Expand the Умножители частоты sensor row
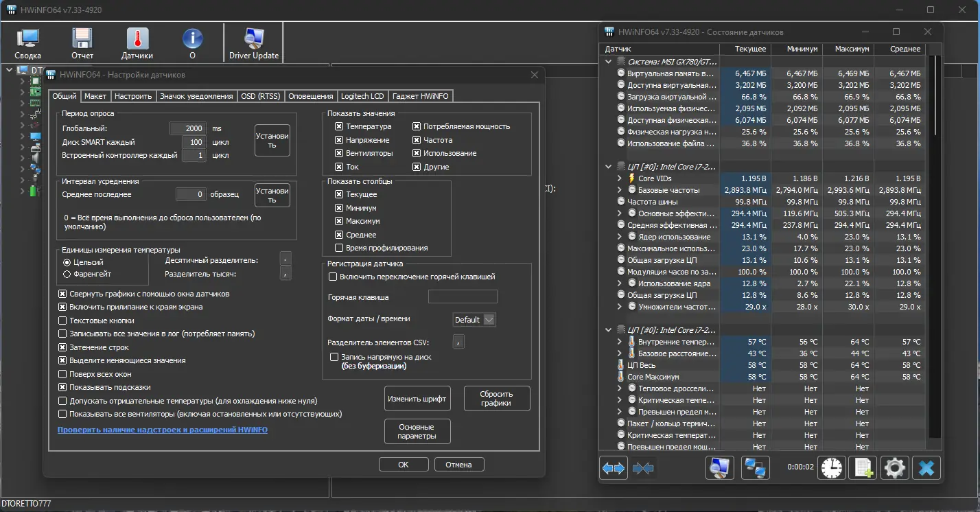Screen dimensions: 980x512 pos(620,307)
